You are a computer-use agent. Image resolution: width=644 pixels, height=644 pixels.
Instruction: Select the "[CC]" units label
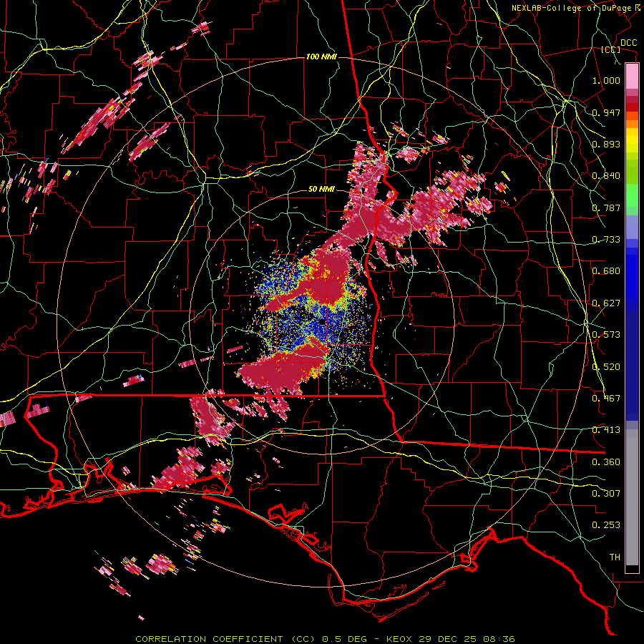[611, 49]
